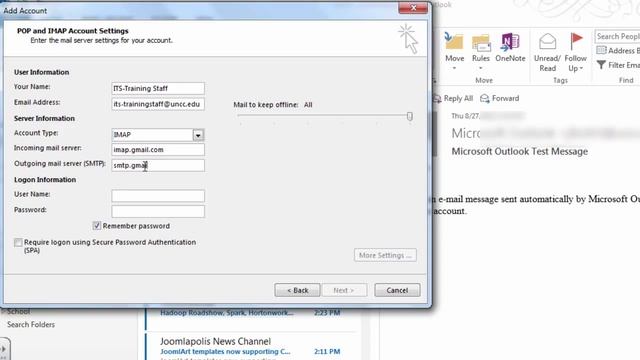Viewport: 640px width, 360px height.
Task: Click the Email Address field
Action: [158, 104]
